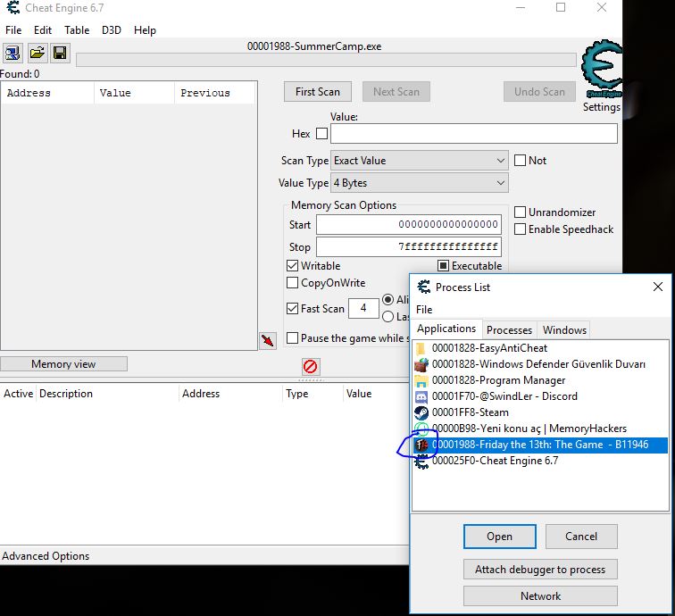Viewport: 675px width, 616px height.
Task: Check the CopyOnWrite option
Action: point(292,282)
